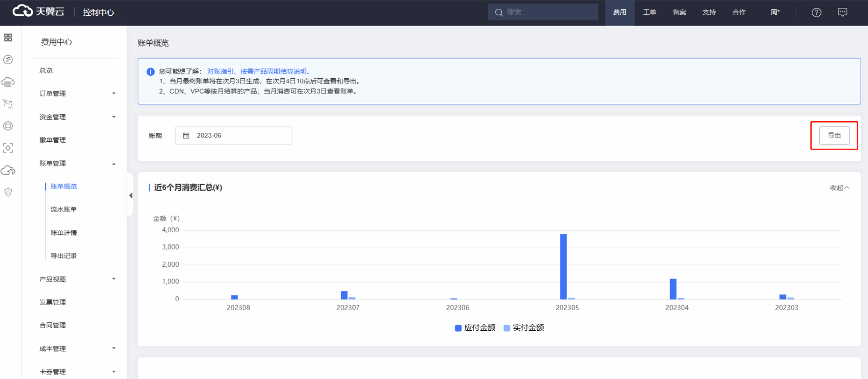
Task: Click the shield security icon in left rail
Action: 8,192
